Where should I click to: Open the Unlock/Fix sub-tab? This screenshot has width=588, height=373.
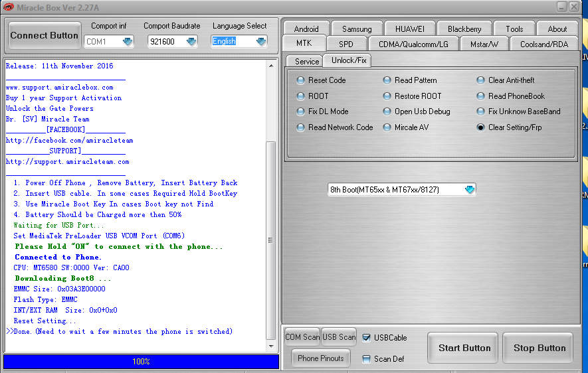coord(349,60)
